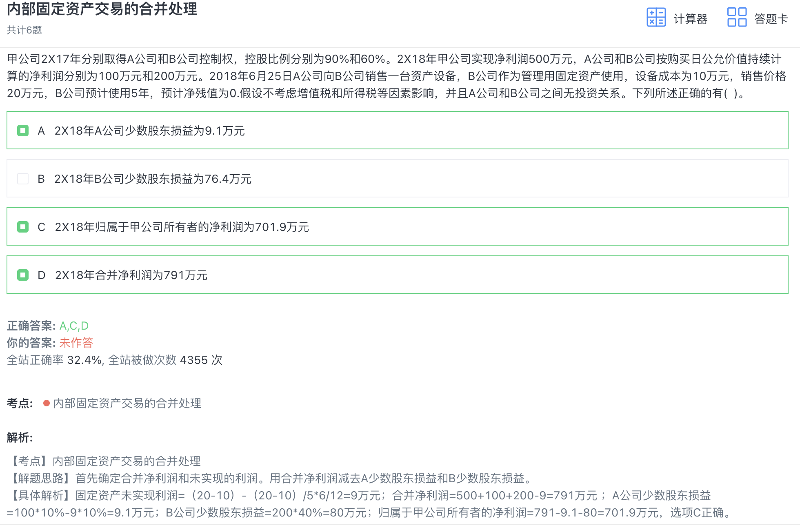The width and height of the screenshot is (800, 532).
Task: Open the calculator icon
Action: [x=656, y=18]
